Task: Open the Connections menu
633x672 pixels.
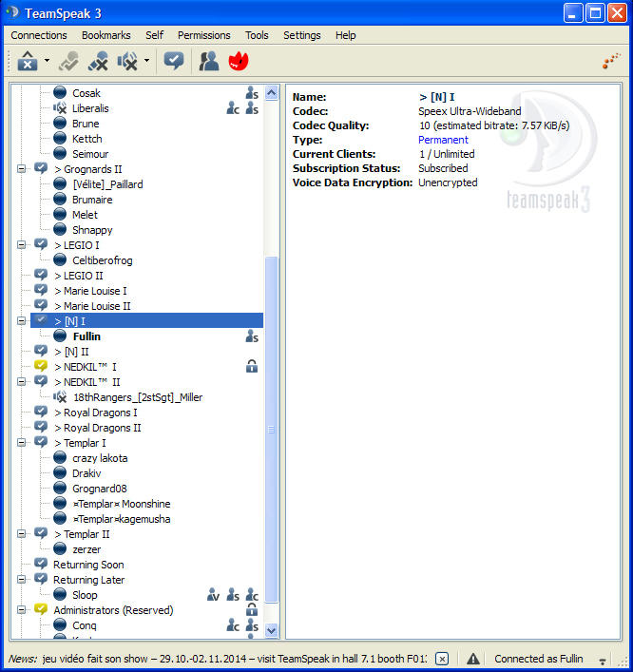Action: (x=39, y=35)
